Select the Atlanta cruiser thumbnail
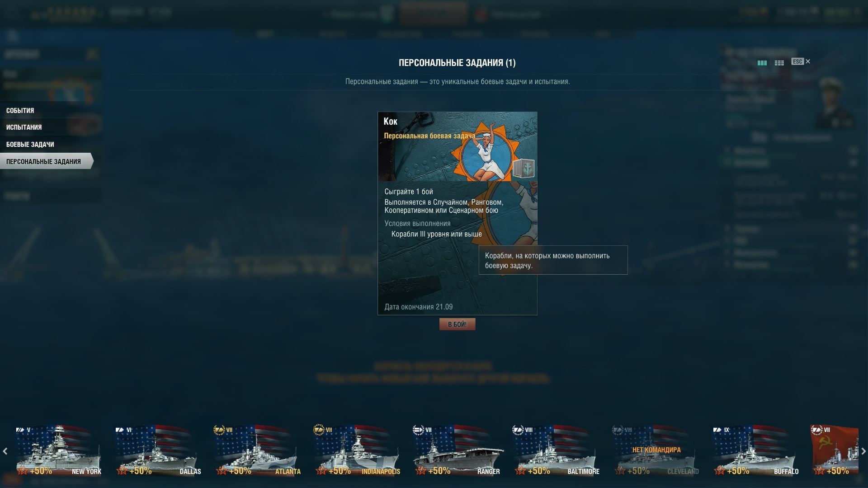The height and width of the screenshot is (488, 868). coord(258,450)
